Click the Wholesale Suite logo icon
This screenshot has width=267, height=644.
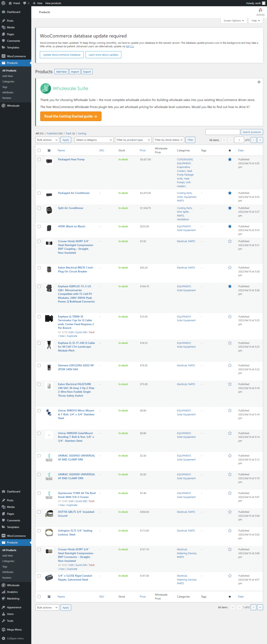point(46,89)
